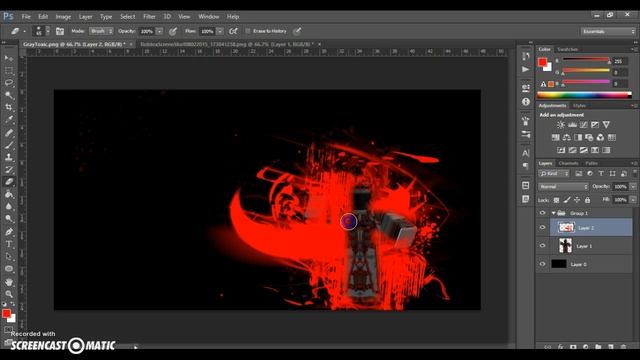Add a Color Balance adjustment

pyautogui.click(x=567, y=138)
